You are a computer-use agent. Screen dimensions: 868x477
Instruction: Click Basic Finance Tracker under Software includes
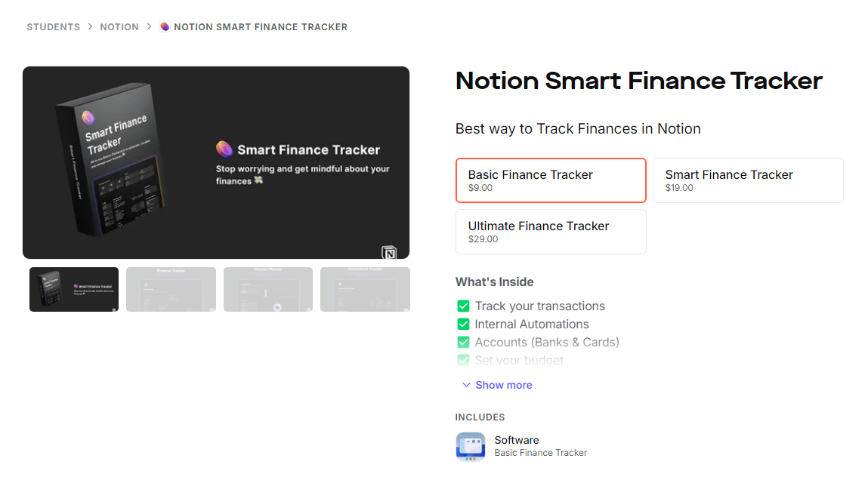click(x=540, y=453)
